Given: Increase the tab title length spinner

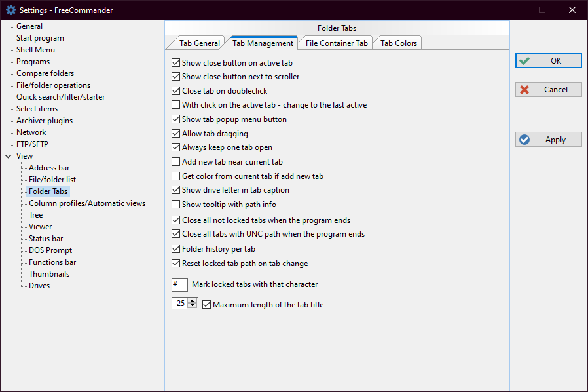Looking at the screenshot, I should coord(193,302).
